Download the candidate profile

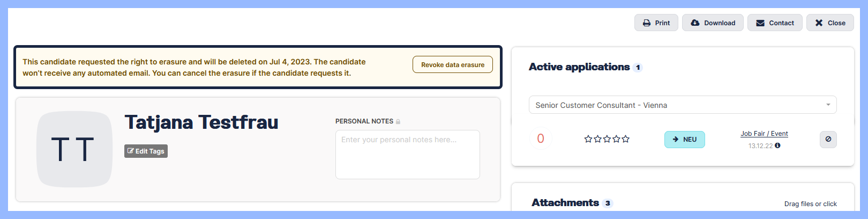(713, 23)
